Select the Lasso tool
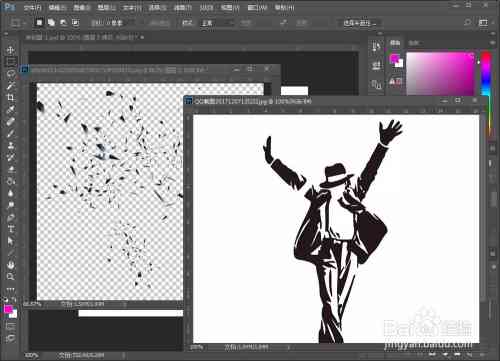 point(11,74)
